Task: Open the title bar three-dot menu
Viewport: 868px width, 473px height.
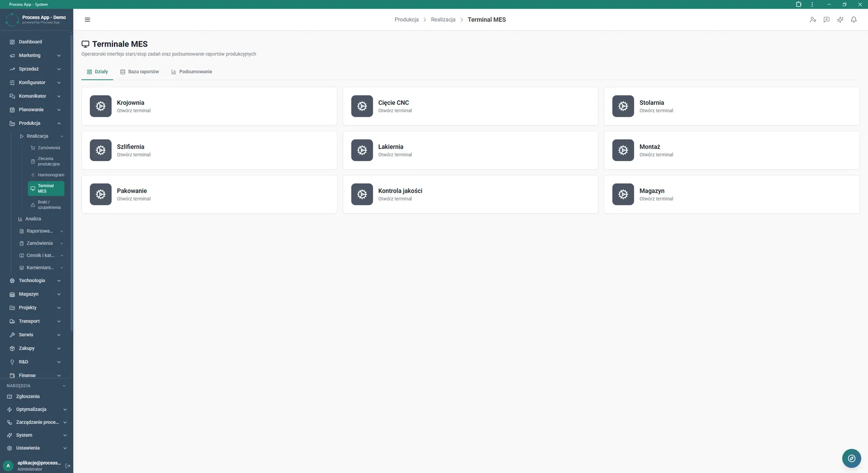Action: [812, 4]
